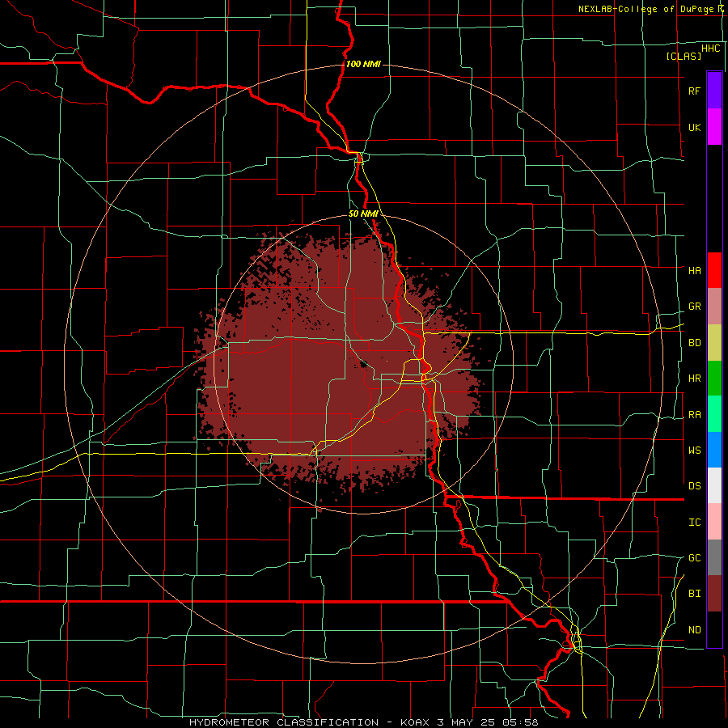Click the BI legend label
This screenshot has width=728, height=728.
coord(694,594)
